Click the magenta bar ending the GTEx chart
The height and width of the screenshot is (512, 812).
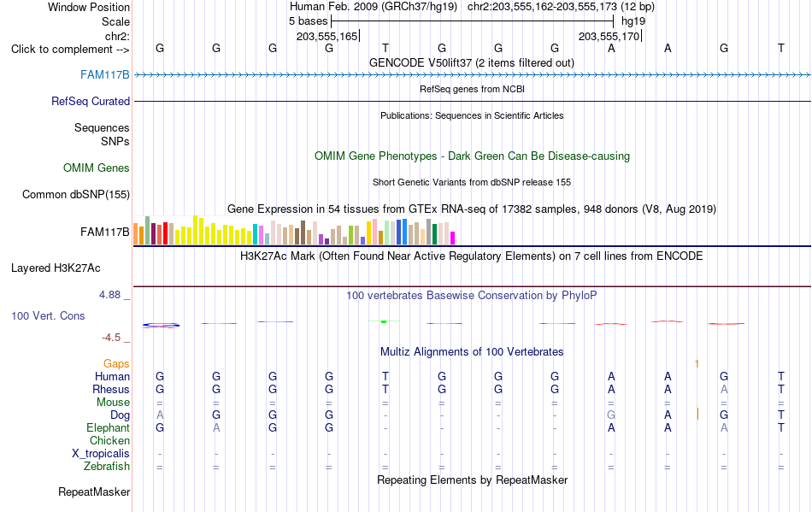click(x=453, y=238)
